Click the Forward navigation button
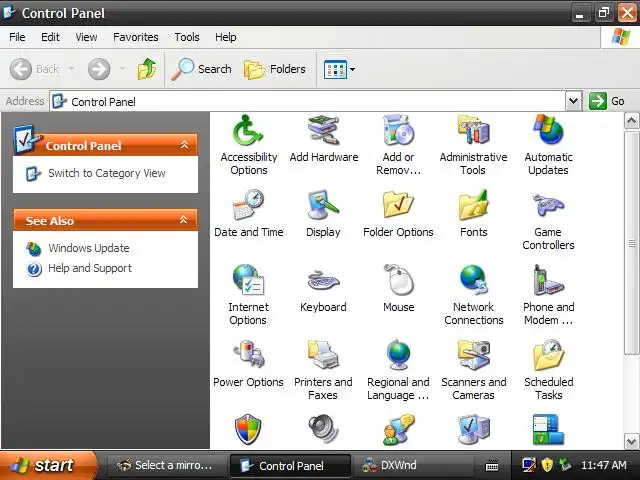Viewport: 640px width, 480px height. 99,69
